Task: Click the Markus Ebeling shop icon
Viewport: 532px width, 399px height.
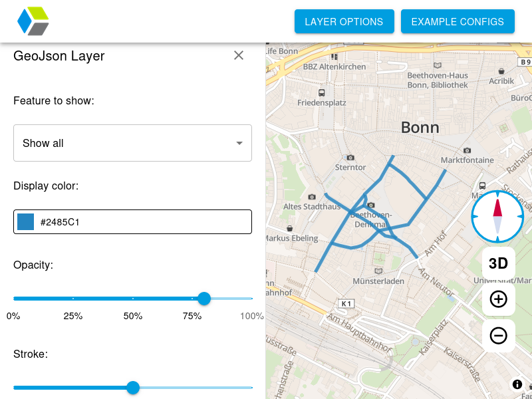Action: click(290, 228)
